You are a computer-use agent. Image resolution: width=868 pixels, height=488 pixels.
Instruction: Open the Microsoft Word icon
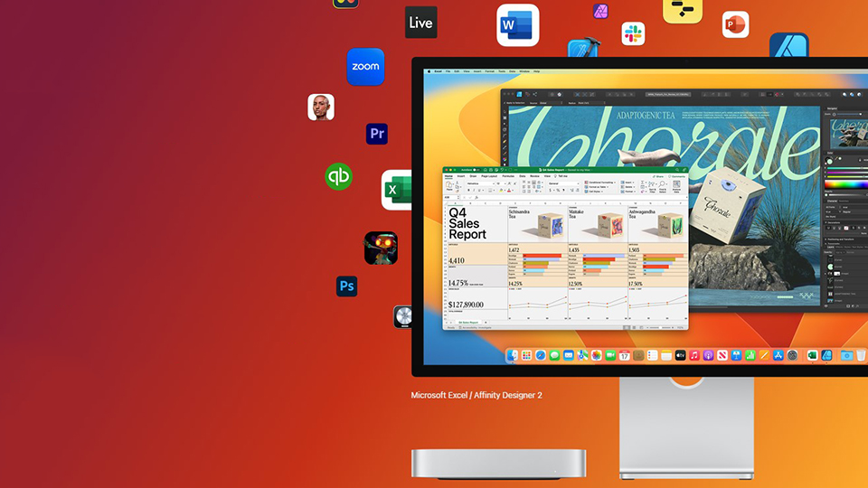tap(517, 25)
